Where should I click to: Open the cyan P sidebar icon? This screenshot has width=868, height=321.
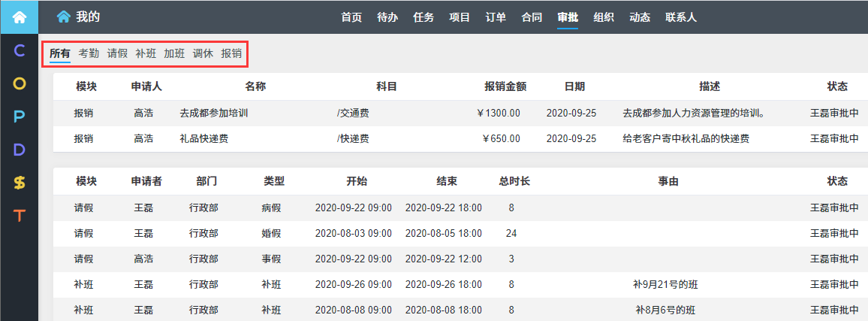click(20, 117)
